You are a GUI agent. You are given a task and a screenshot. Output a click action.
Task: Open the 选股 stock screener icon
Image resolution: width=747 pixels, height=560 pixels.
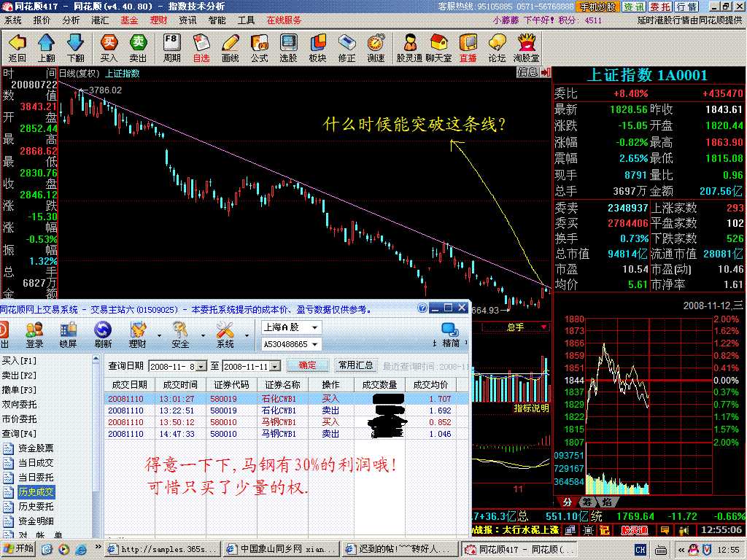tap(288, 47)
